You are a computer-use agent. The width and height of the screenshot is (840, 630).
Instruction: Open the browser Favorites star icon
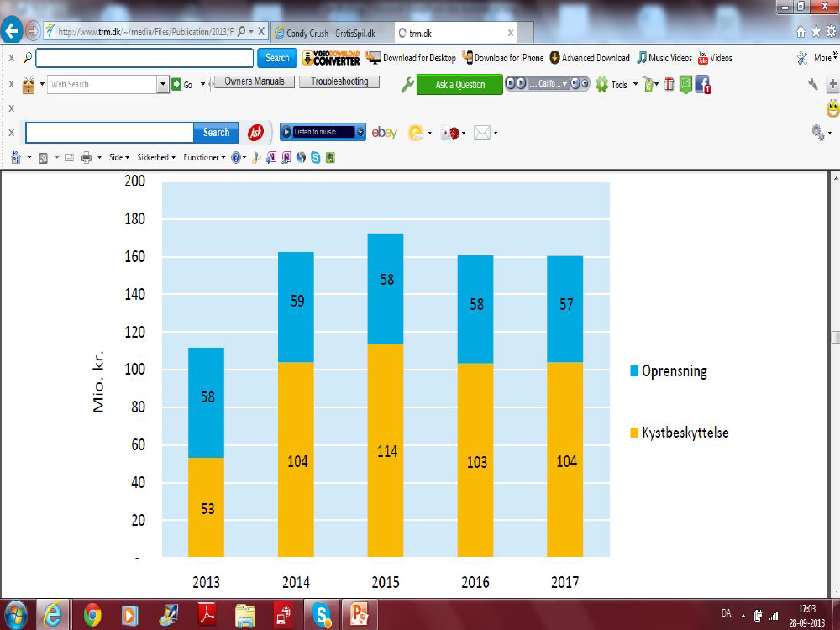[816, 32]
